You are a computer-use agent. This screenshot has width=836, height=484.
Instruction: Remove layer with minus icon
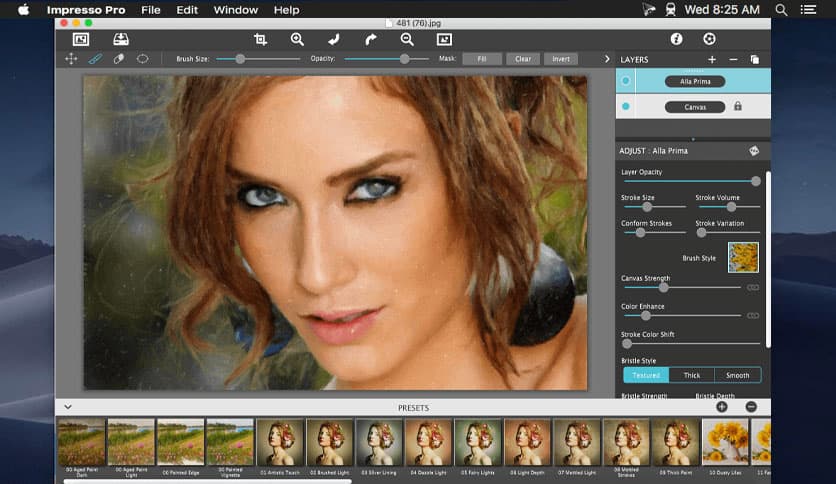pyautogui.click(x=733, y=60)
